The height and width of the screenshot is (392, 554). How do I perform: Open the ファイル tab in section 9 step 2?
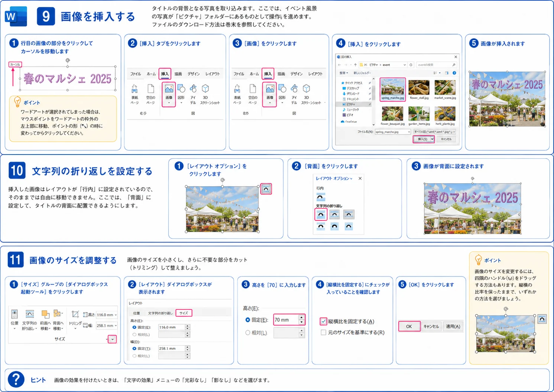click(x=135, y=74)
